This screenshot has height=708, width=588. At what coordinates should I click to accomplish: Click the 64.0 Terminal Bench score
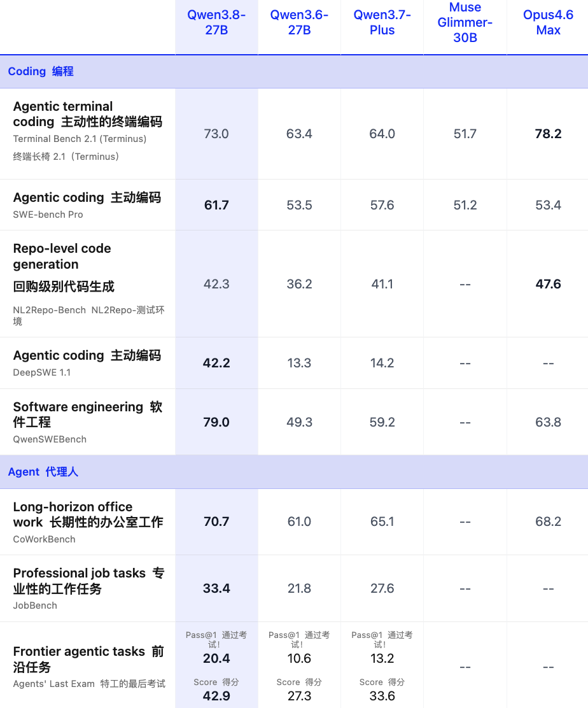click(x=382, y=134)
